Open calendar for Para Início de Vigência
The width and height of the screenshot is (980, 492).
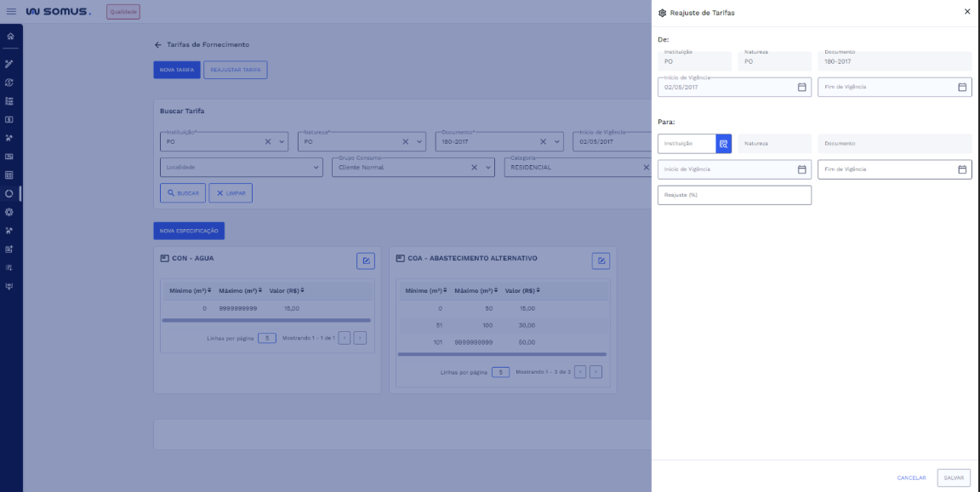pyautogui.click(x=801, y=169)
